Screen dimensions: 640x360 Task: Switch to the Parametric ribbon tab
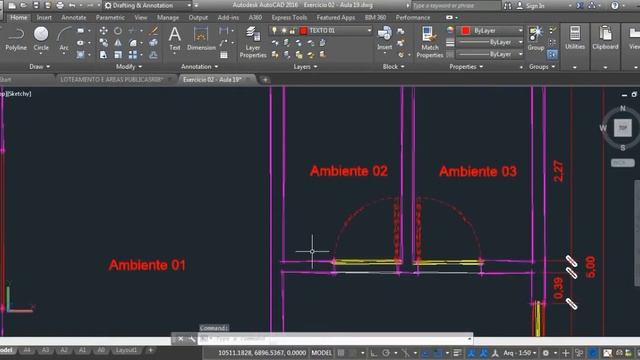click(x=110, y=18)
